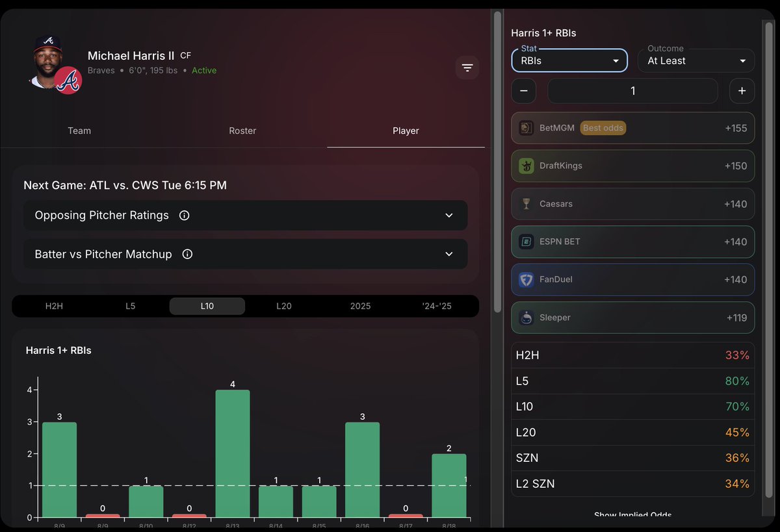Decrease the RBI line with minus button
780x532 pixels.
524,91
